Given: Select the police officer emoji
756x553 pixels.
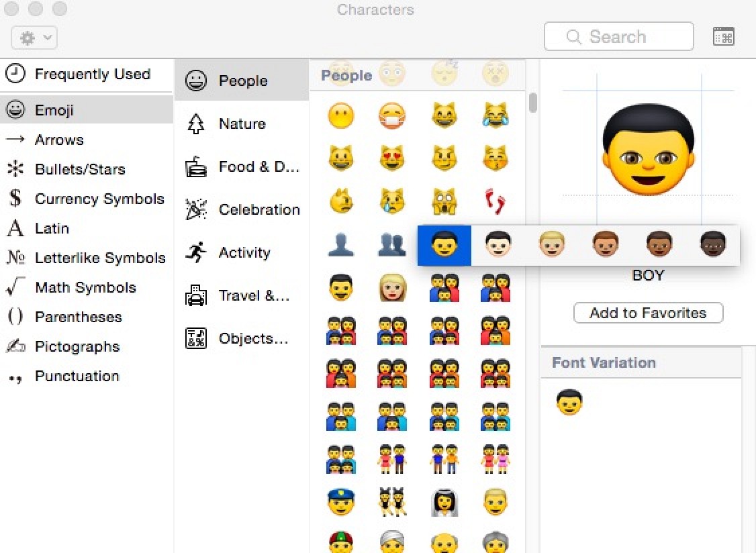Looking at the screenshot, I should 340,501.
